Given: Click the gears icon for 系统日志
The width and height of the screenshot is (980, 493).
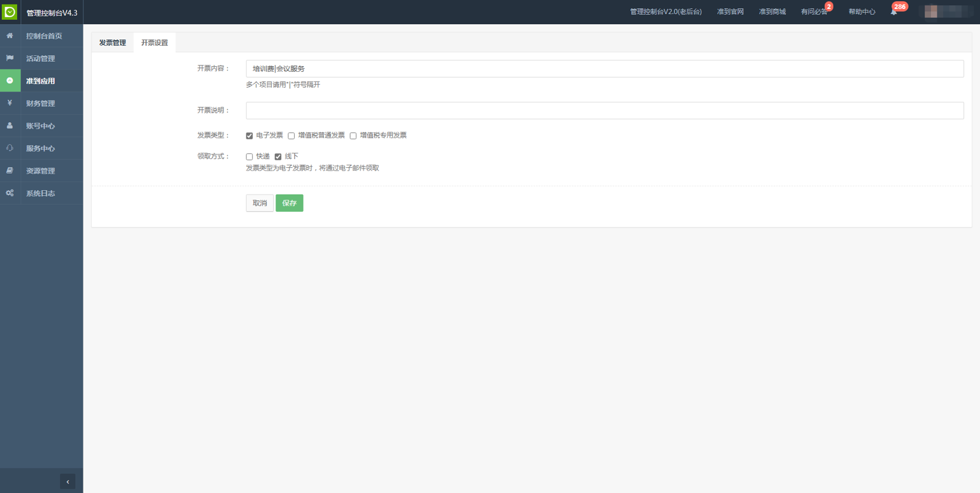Looking at the screenshot, I should pos(10,193).
